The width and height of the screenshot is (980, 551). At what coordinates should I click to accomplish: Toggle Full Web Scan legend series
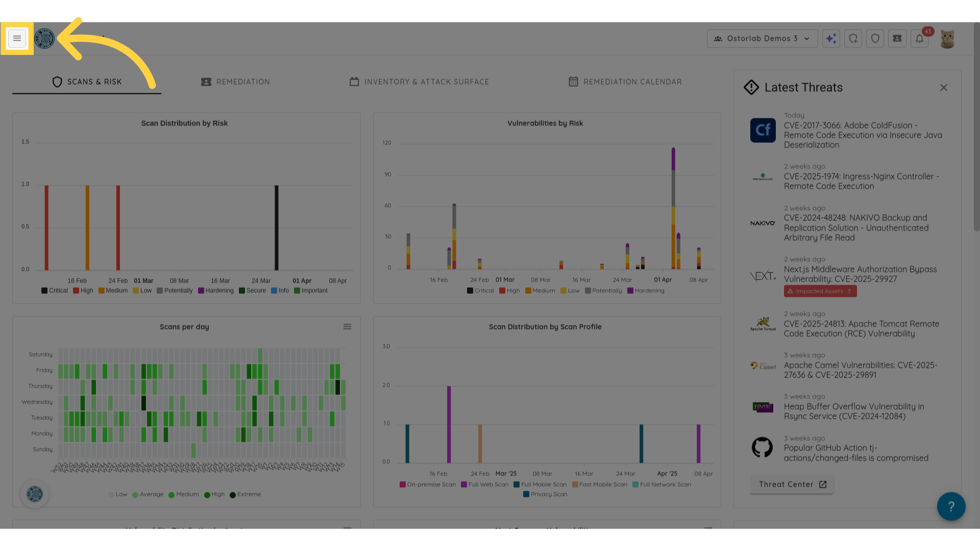tap(484, 485)
